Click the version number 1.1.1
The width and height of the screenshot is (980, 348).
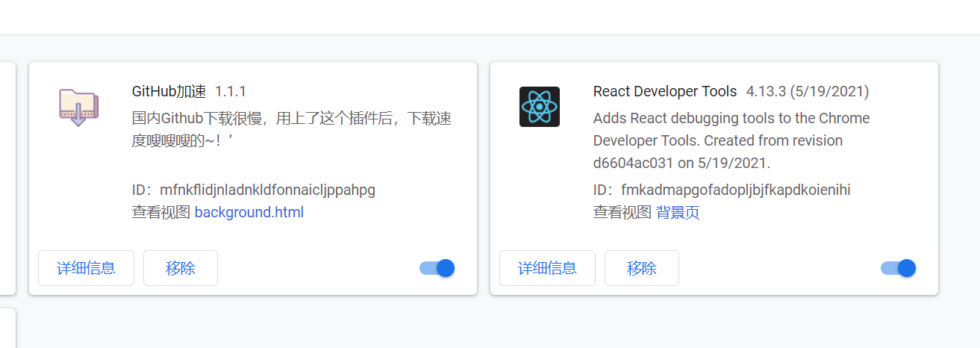[x=231, y=91]
